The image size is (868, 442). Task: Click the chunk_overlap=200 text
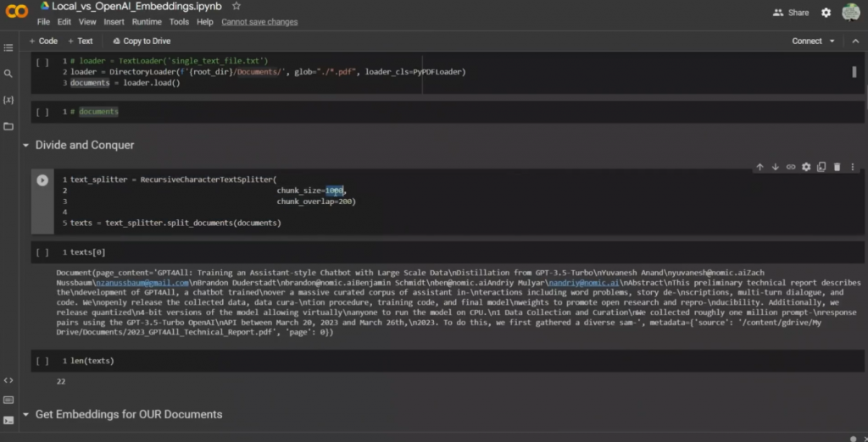316,202
